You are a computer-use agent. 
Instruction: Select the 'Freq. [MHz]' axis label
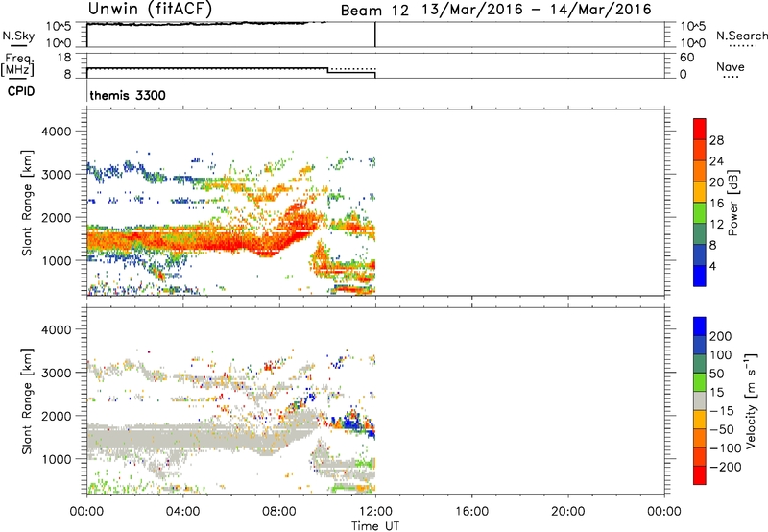click(17, 64)
